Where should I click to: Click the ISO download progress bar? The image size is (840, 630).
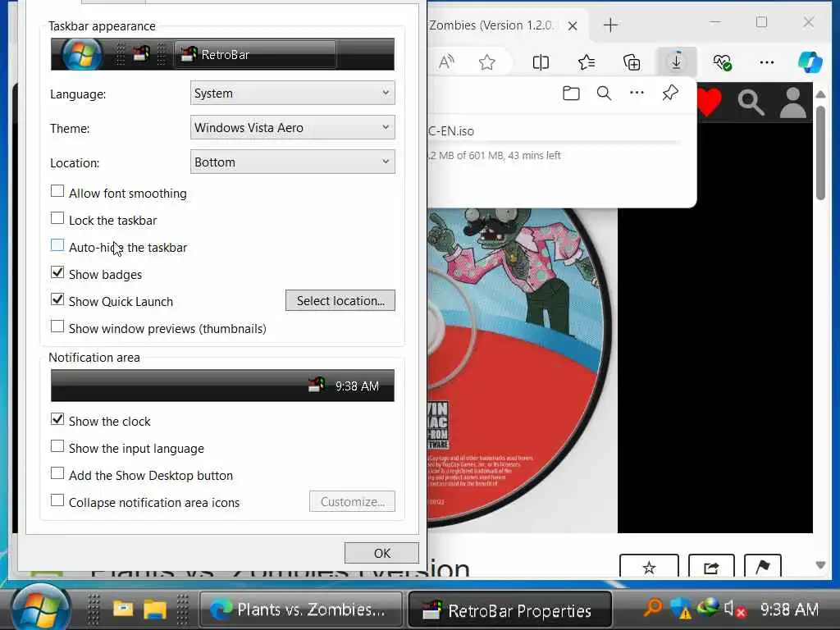[555, 143]
